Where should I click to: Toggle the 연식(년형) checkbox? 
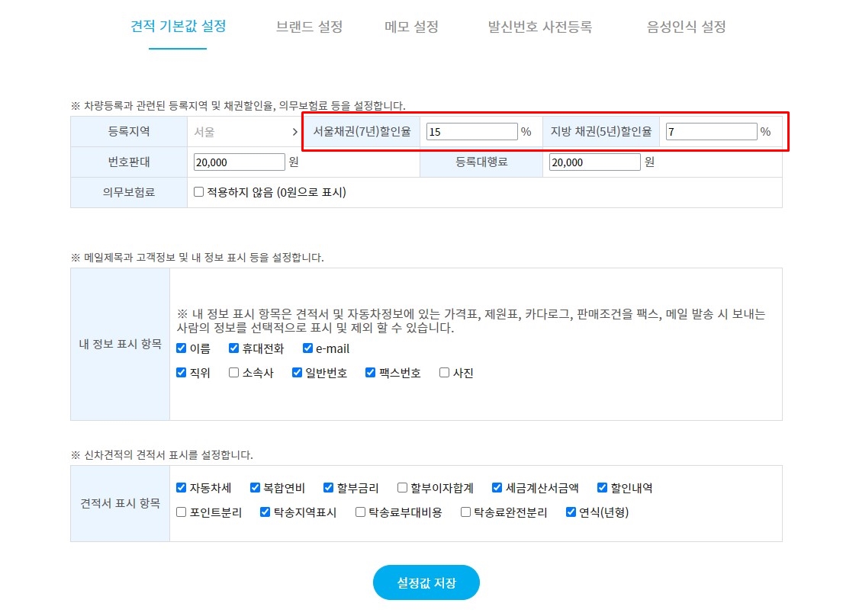pos(571,512)
